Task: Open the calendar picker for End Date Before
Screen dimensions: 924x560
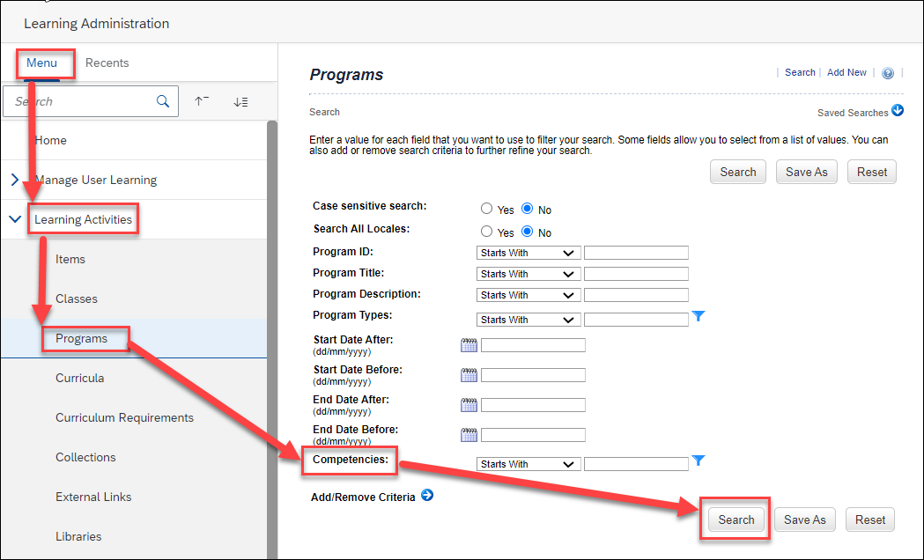Action: (x=469, y=434)
